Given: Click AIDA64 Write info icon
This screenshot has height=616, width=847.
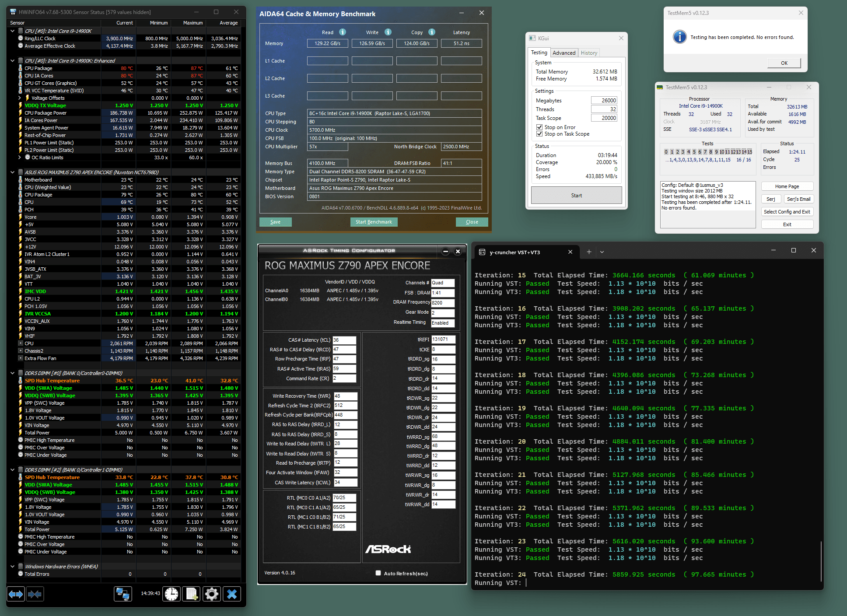Looking at the screenshot, I should click(388, 32).
